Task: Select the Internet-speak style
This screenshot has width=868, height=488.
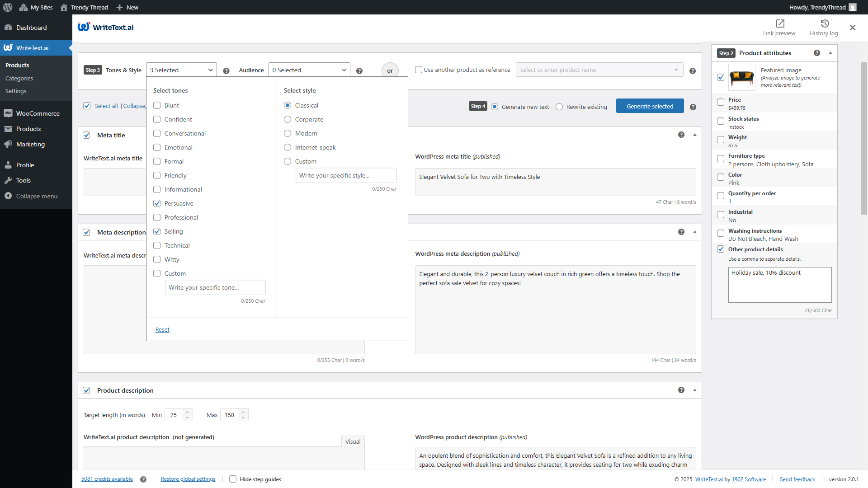Action: click(x=288, y=147)
